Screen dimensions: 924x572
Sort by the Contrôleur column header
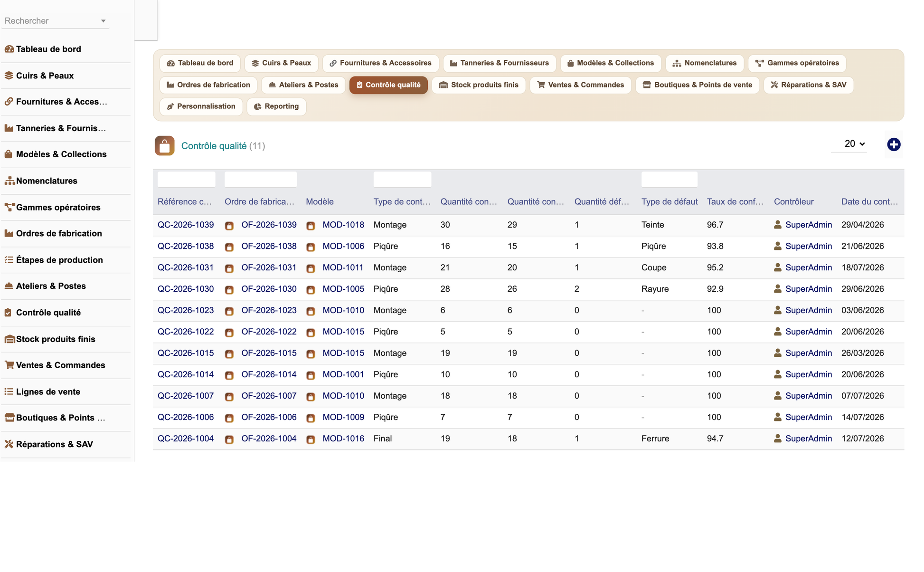793,201
